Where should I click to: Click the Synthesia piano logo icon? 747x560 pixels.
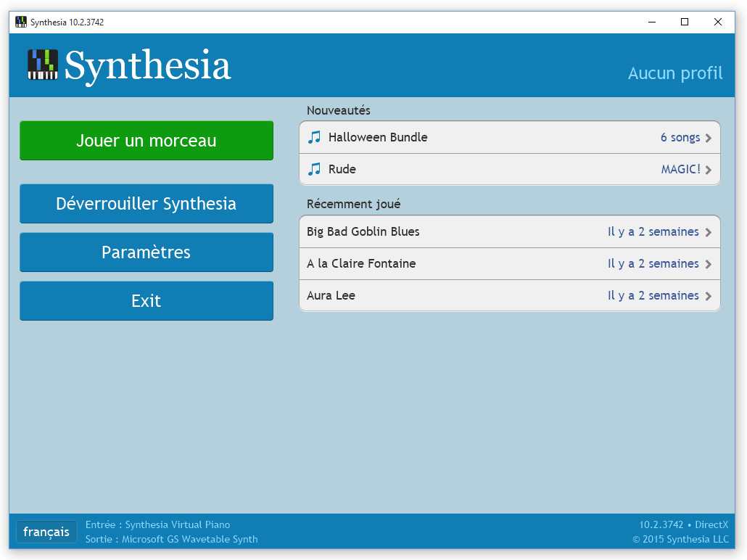click(43, 65)
